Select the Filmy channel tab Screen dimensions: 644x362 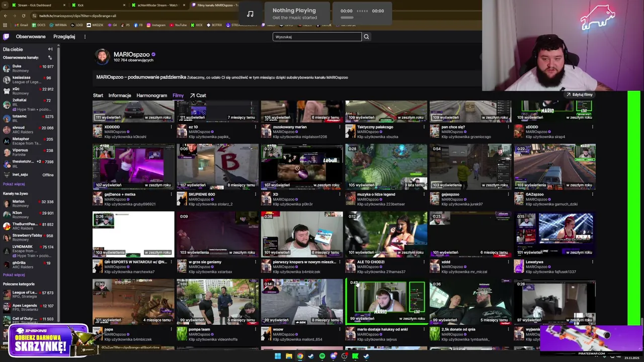178,96
